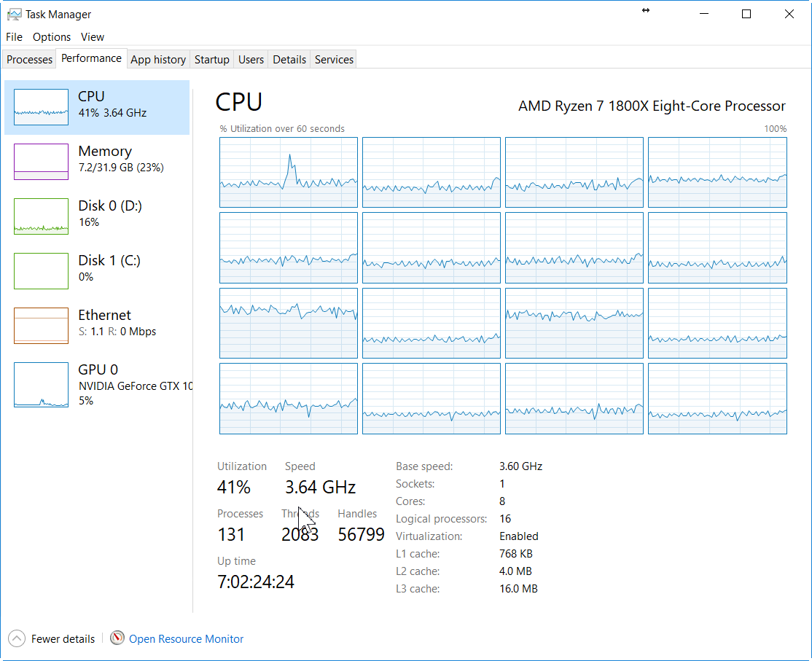Select the CPU mini graph thumbnail
Viewport: 812px width, 661px height.
pyautogui.click(x=41, y=107)
